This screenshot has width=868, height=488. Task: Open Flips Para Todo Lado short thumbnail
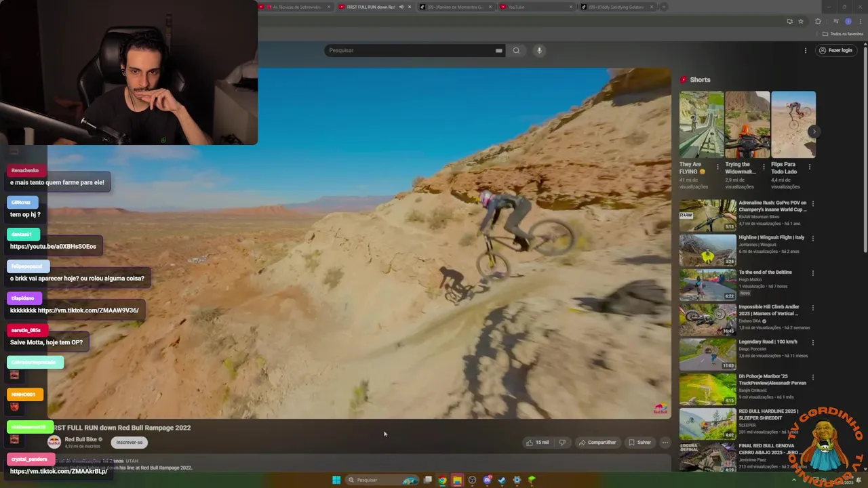pos(793,125)
